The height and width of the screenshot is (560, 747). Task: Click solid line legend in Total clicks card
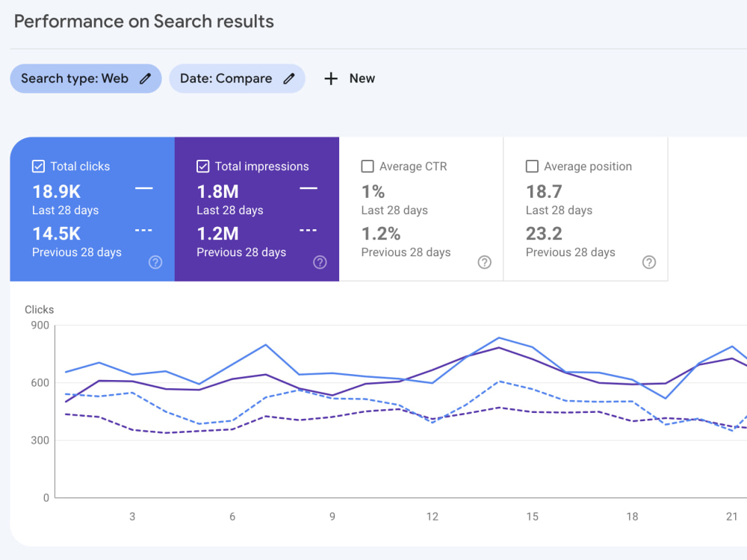coord(144,189)
